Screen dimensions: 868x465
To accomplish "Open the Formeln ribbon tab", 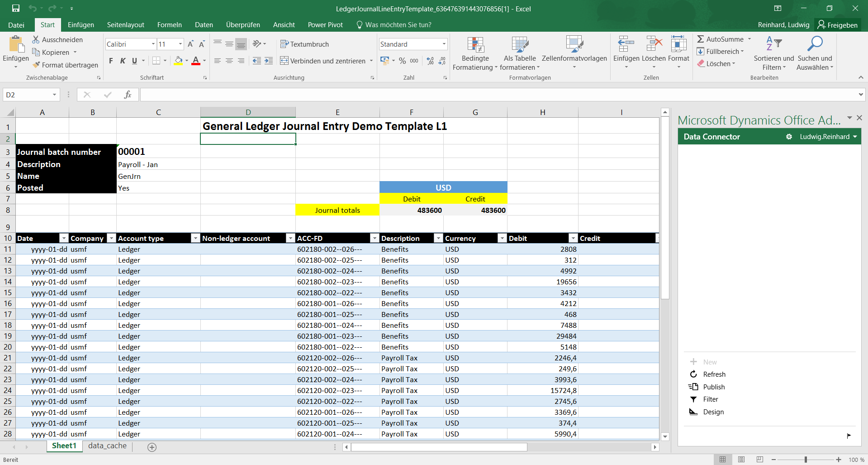I will [169, 25].
